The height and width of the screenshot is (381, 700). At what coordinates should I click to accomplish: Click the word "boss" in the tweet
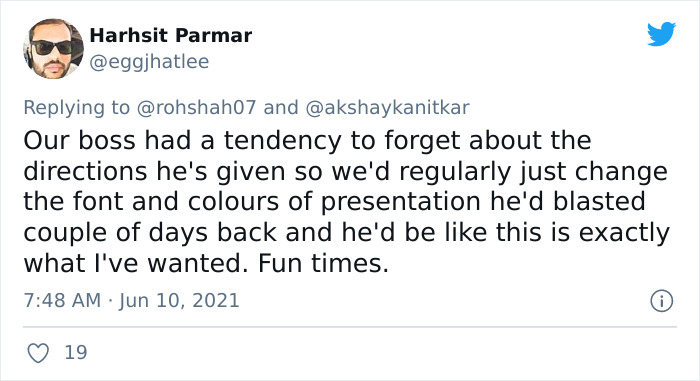click(107, 140)
